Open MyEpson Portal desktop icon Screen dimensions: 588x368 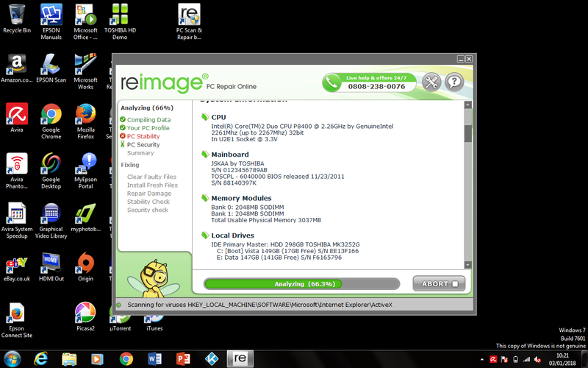[x=85, y=171]
